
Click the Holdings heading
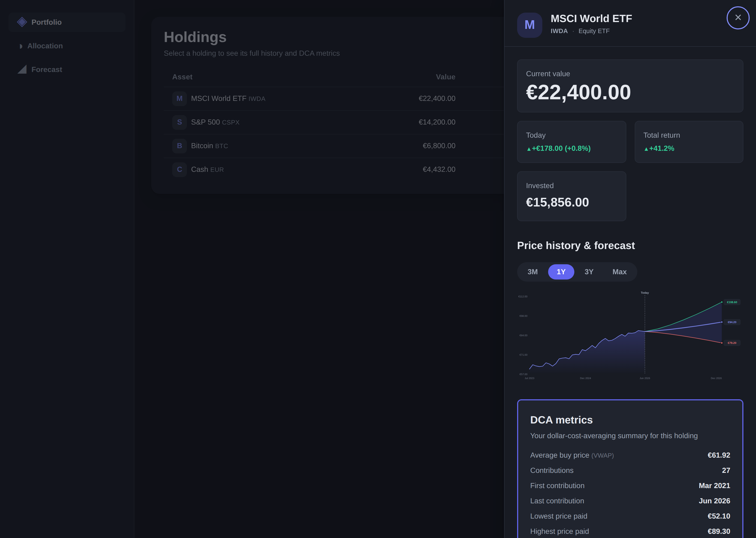point(195,37)
